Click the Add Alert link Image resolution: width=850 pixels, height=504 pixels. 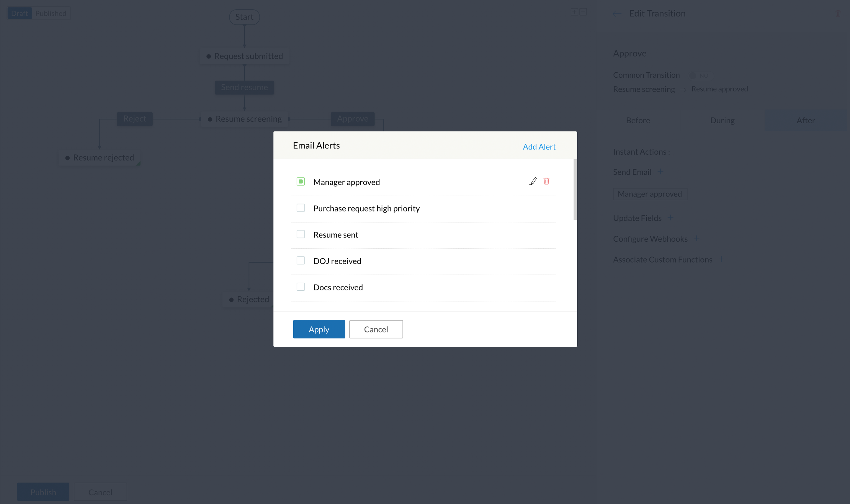coord(539,147)
